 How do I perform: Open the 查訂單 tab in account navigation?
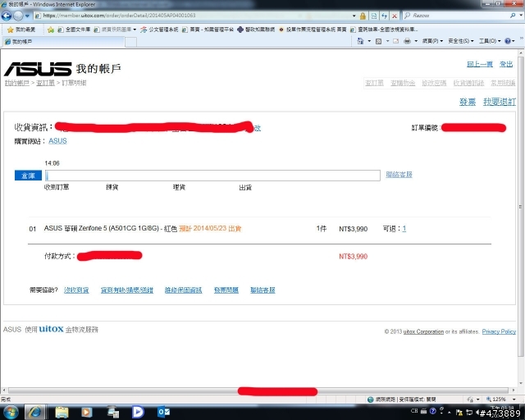374,83
